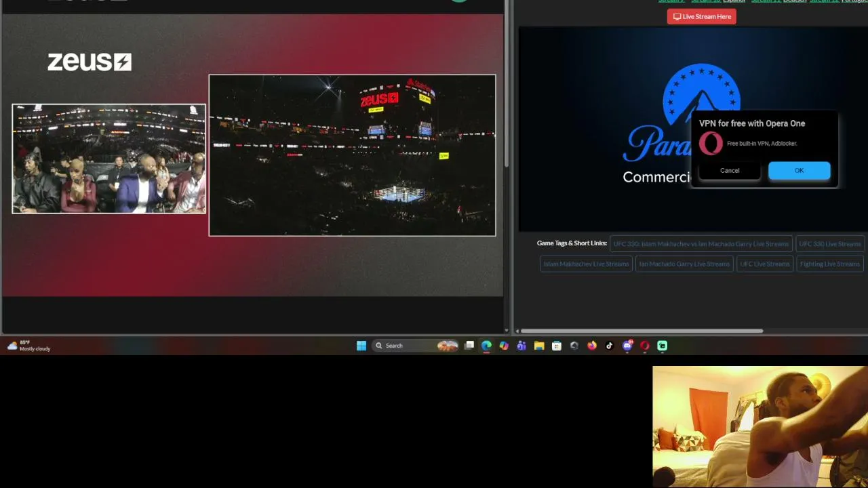Open TikTok from the taskbar
This screenshot has height=488, width=868.
pos(610,346)
